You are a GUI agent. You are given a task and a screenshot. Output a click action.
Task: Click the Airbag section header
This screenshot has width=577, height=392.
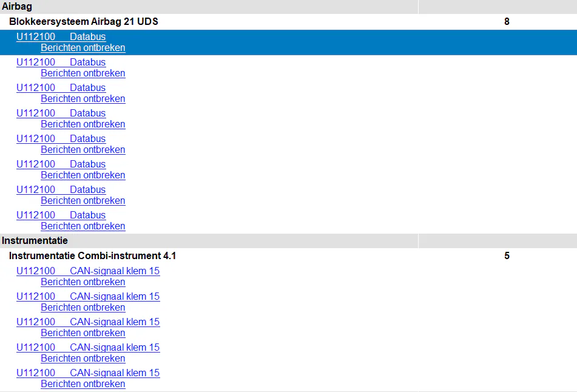pos(17,7)
